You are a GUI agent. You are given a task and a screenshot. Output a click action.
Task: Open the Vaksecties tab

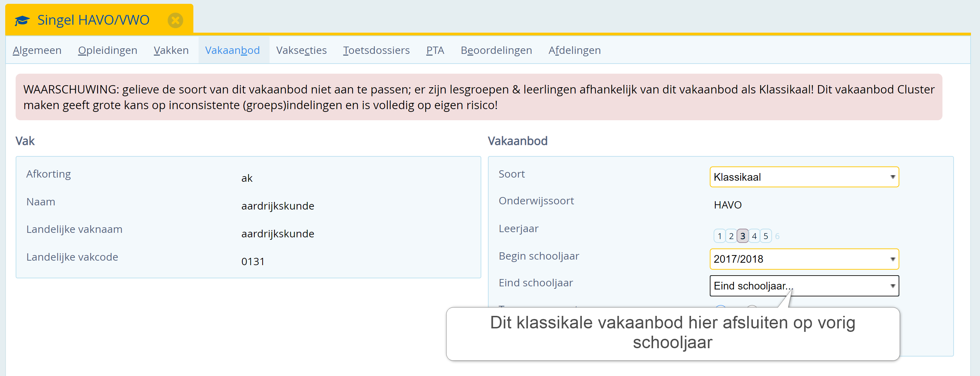(301, 50)
